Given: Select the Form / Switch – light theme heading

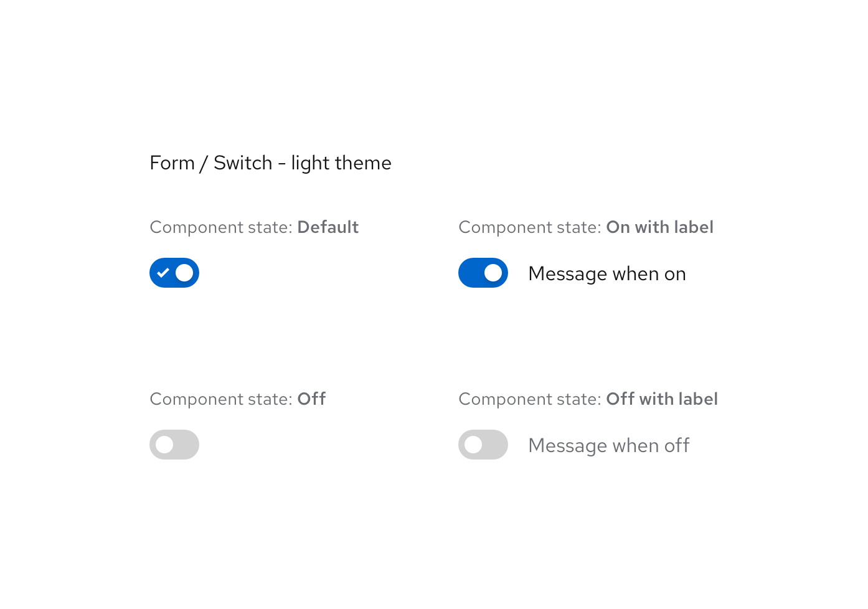Looking at the screenshot, I should [270, 163].
